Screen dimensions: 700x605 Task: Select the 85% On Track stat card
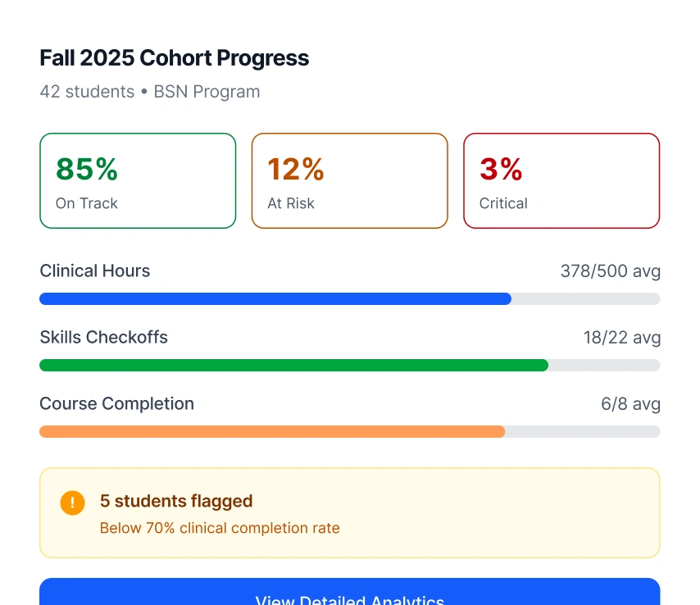click(138, 180)
